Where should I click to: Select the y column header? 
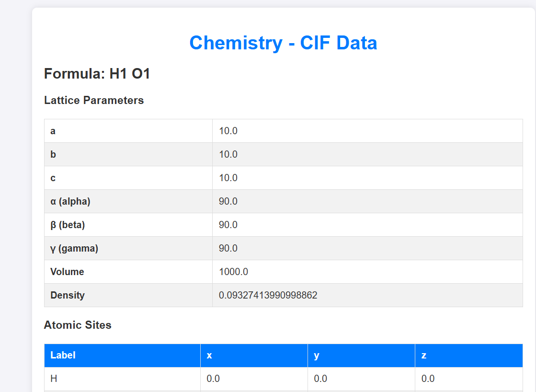[x=317, y=355]
